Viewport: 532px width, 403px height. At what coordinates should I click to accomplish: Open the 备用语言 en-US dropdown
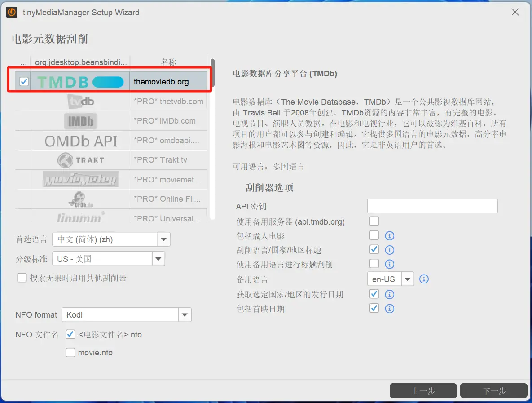tap(407, 279)
